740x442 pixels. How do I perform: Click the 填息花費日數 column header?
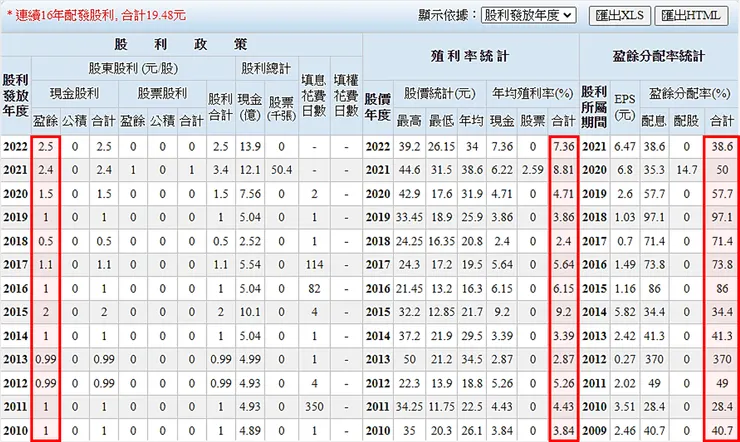pos(314,96)
